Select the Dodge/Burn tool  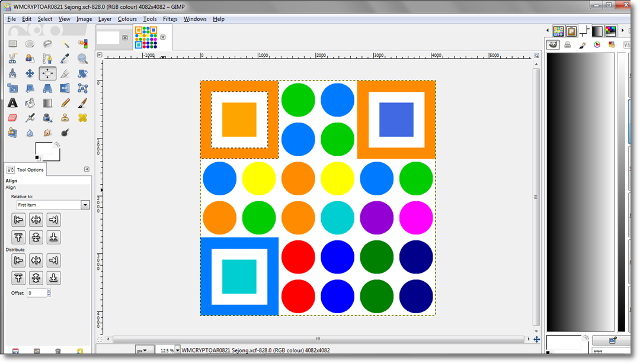(x=65, y=133)
